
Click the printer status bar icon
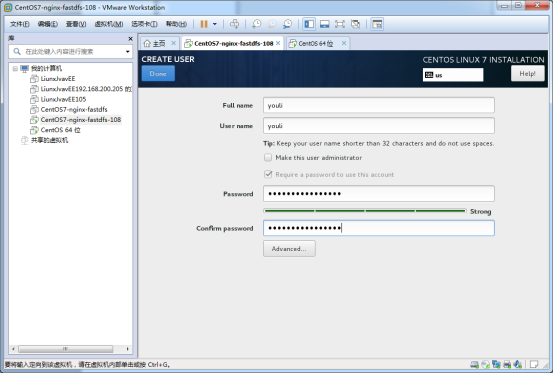pyautogui.click(x=507, y=365)
